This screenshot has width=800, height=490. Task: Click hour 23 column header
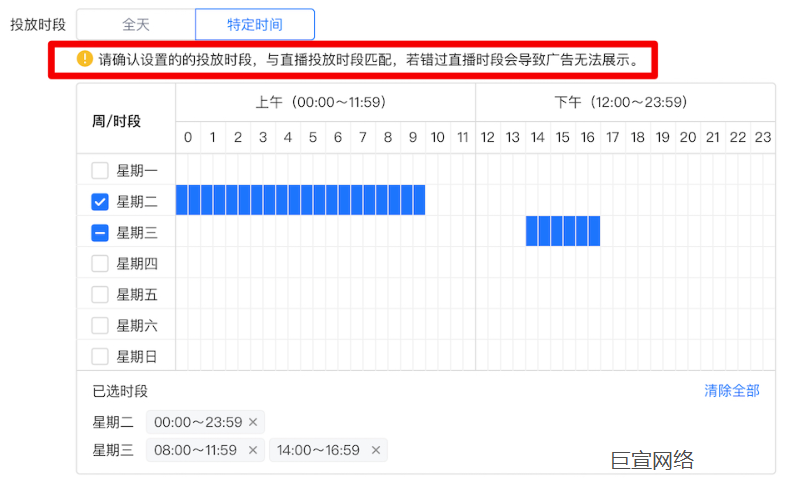(x=763, y=137)
